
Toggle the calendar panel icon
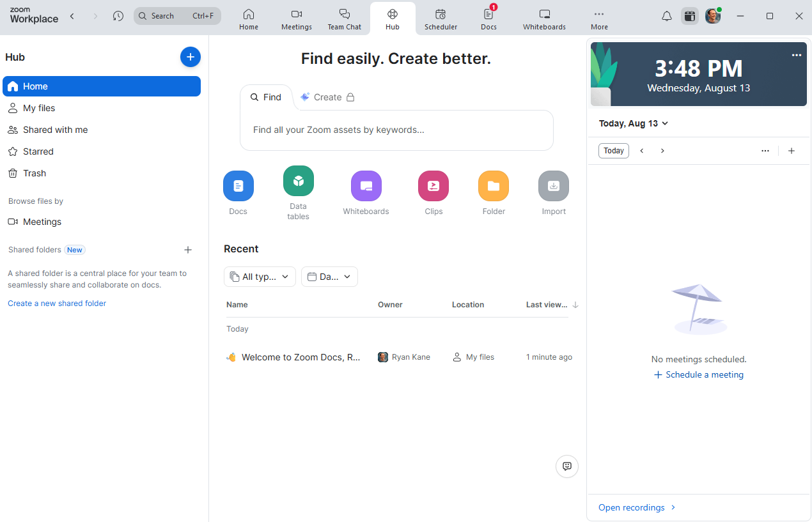pyautogui.click(x=689, y=16)
